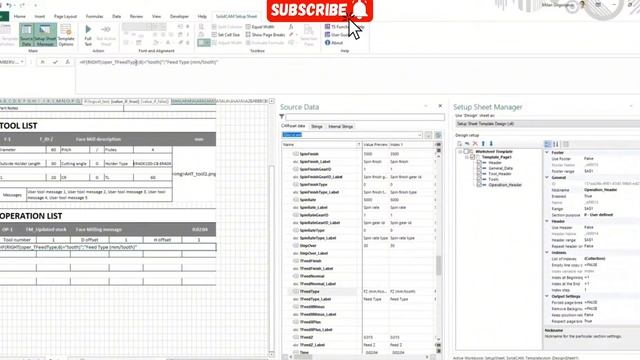The height and width of the screenshot is (360, 640).
Task: Click the button next to the Source Data combo box
Action: 428,135
